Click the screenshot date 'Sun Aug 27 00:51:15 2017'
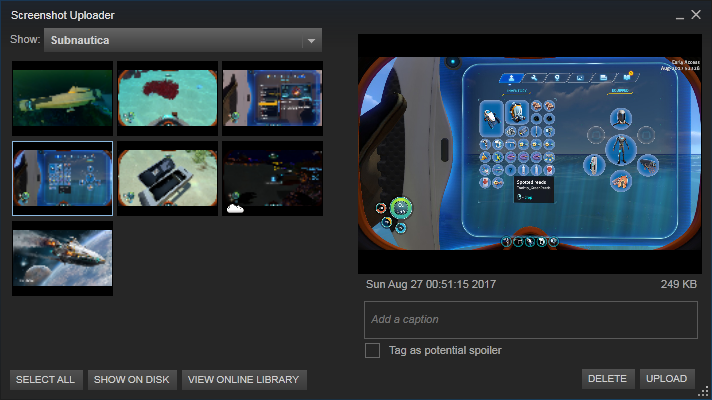Viewport: 712px width, 400px height. (431, 284)
